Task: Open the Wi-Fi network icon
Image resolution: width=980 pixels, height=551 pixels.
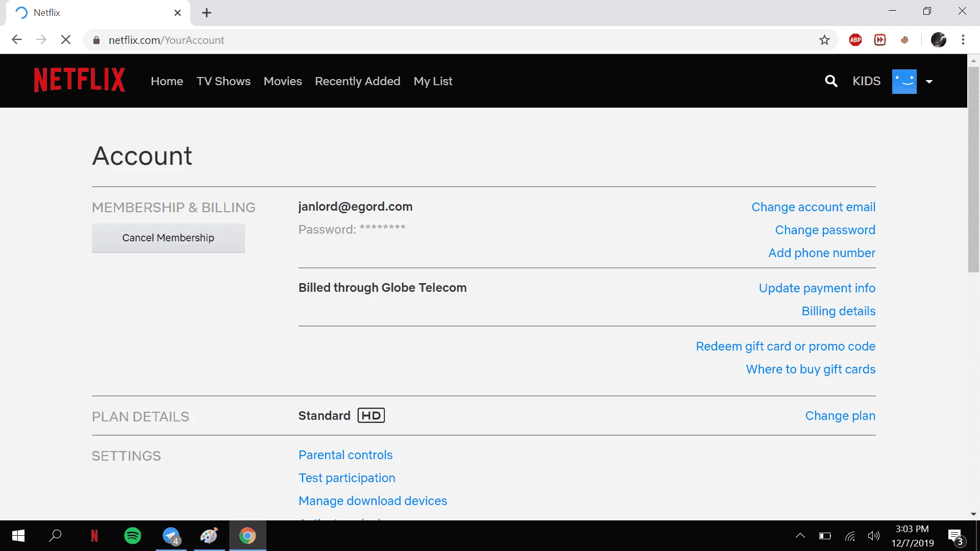Action: [850, 536]
